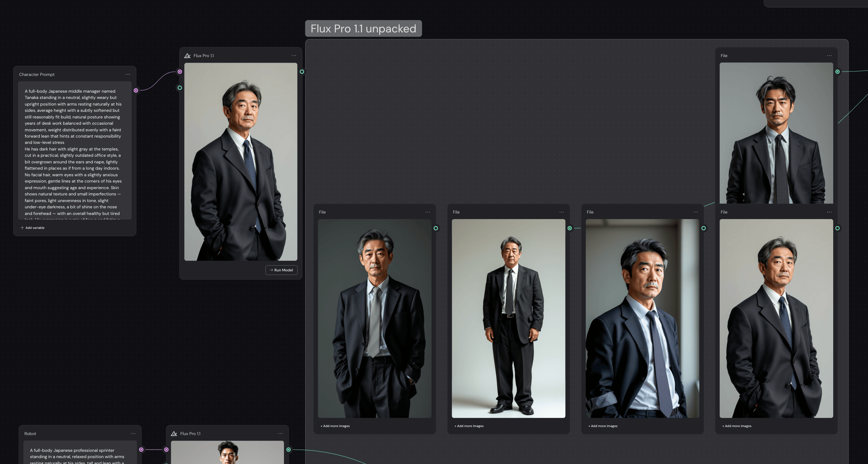Click the Character Prompt output connector dot

(136, 91)
